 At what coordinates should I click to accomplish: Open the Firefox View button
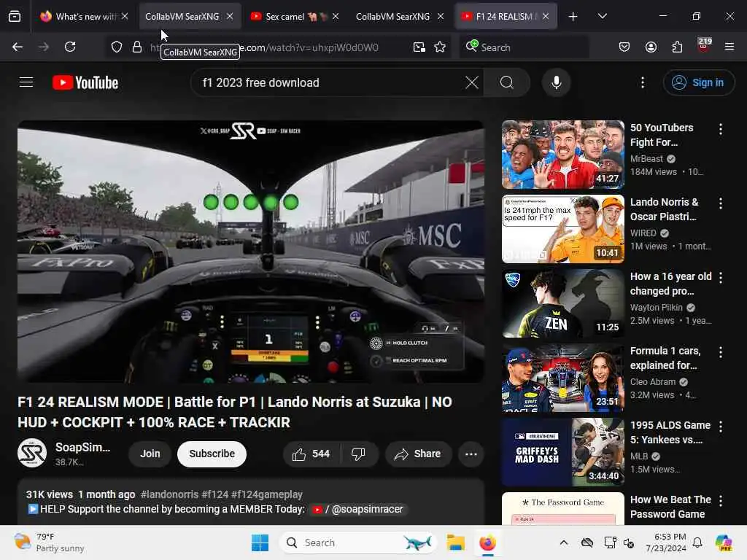point(15,17)
